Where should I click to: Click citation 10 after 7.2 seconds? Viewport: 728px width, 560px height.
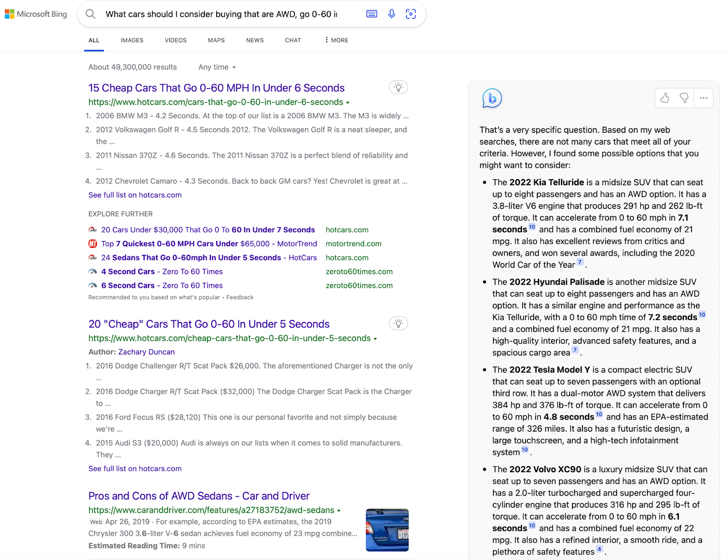point(702,315)
